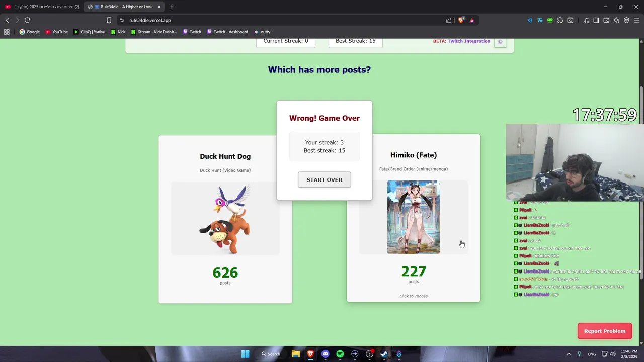The image size is (644, 362).
Task: Reload the current page
Action: [27, 20]
